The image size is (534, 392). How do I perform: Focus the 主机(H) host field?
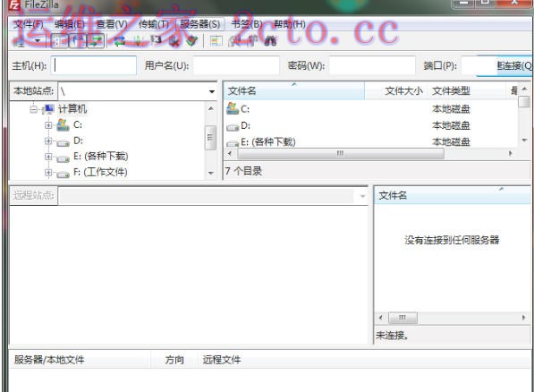pos(94,65)
